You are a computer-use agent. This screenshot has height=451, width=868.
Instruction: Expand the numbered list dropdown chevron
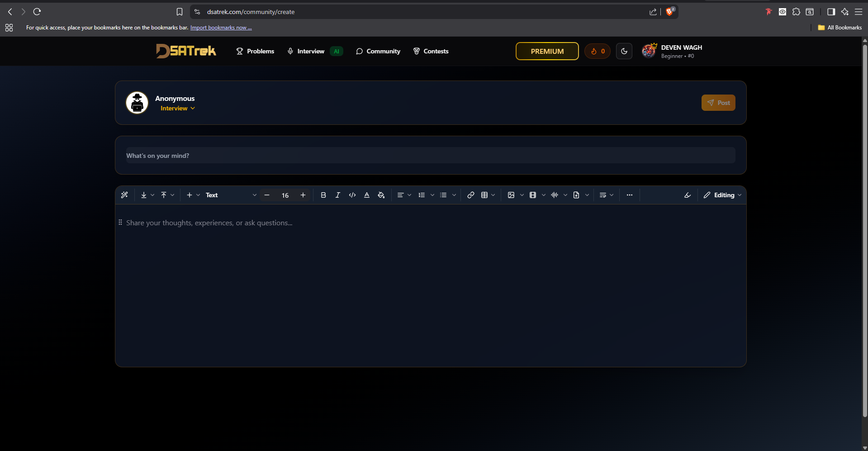pyautogui.click(x=432, y=195)
